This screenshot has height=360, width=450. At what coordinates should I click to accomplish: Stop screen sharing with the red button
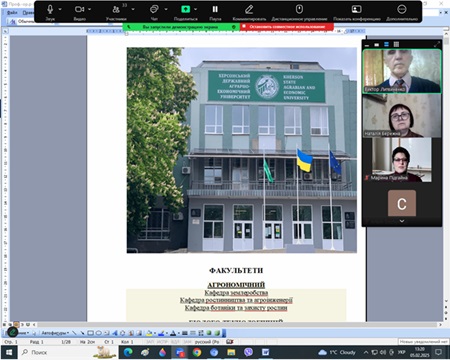click(x=287, y=27)
